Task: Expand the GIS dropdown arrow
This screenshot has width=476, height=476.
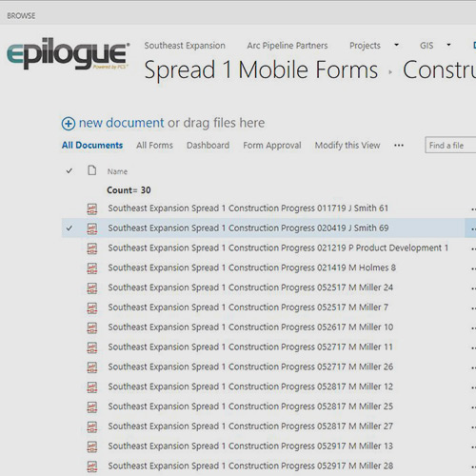Action: pos(448,45)
